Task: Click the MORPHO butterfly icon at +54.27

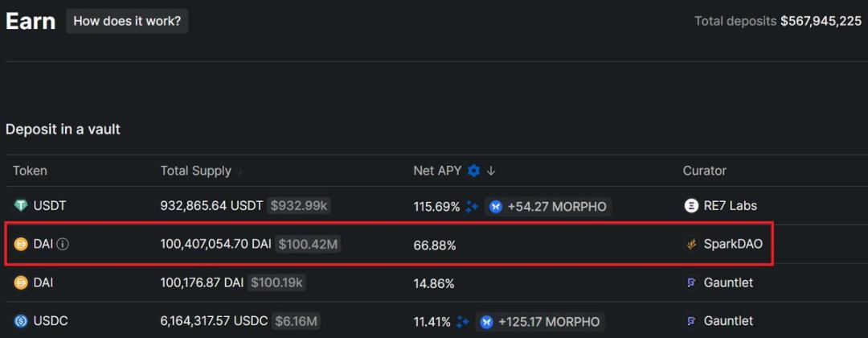Action: coord(496,207)
